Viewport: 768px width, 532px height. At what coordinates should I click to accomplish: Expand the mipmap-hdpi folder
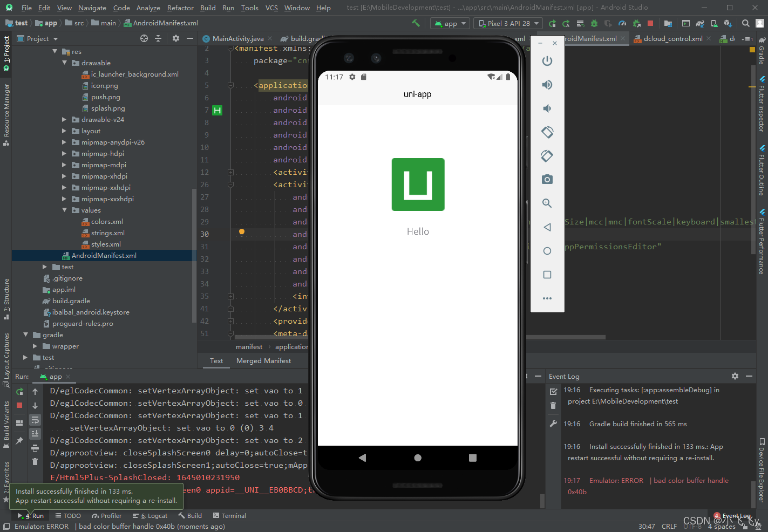64,153
